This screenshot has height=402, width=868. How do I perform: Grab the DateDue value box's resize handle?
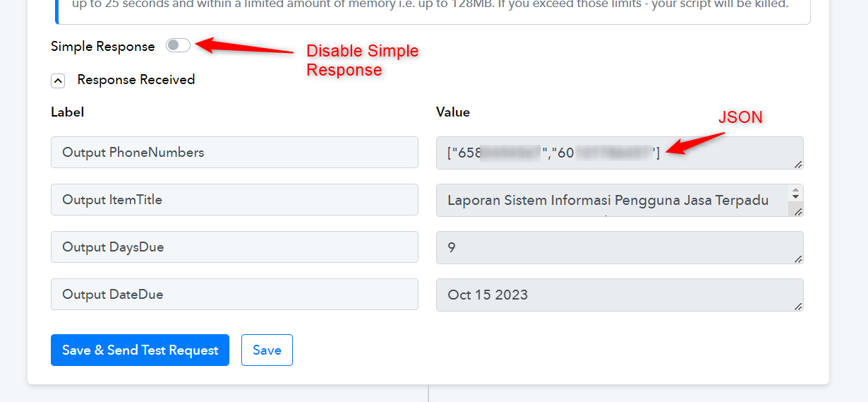pyautogui.click(x=798, y=306)
